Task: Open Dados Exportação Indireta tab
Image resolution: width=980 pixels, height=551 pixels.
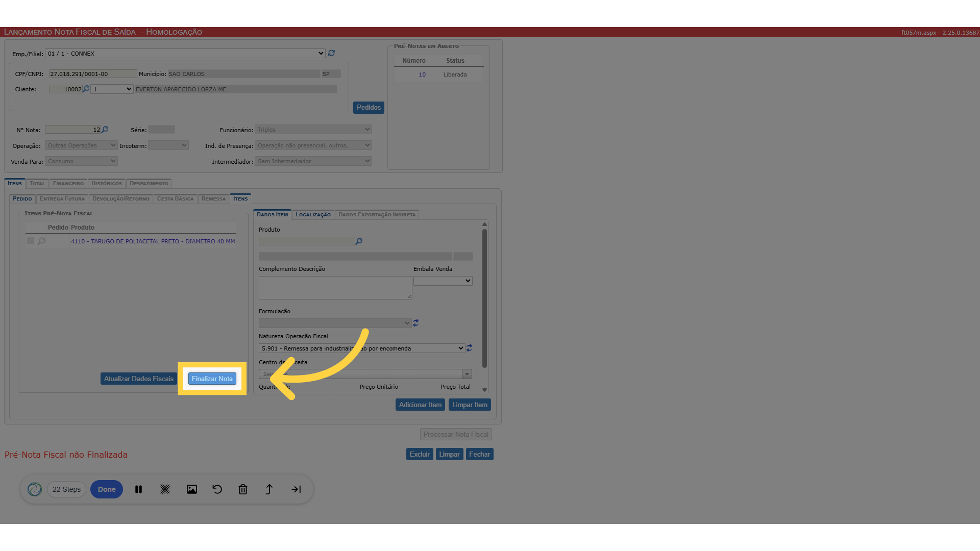Action: [x=377, y=215]
